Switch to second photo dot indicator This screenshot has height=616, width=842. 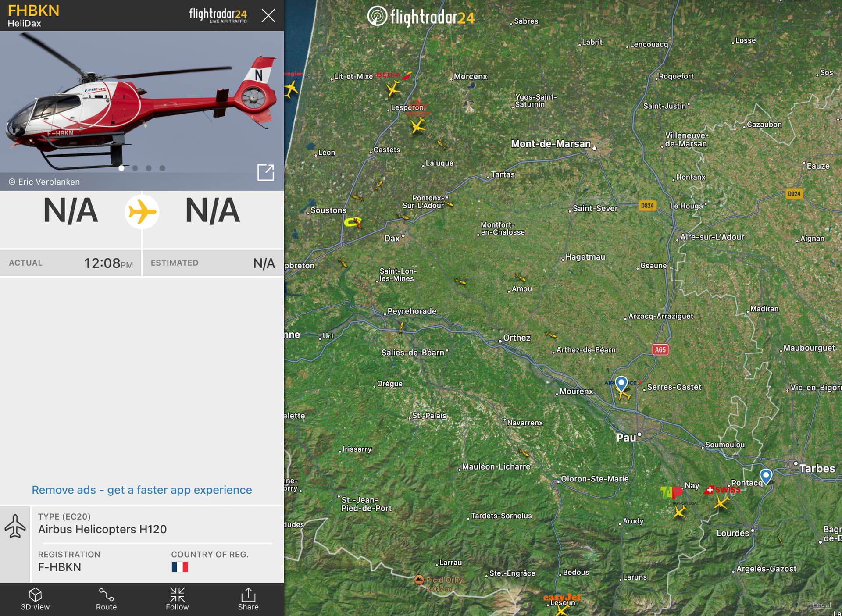135,168
